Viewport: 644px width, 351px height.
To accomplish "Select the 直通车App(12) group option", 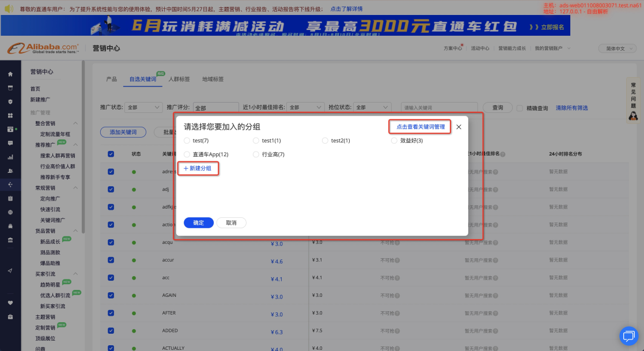I will point(187,154).
